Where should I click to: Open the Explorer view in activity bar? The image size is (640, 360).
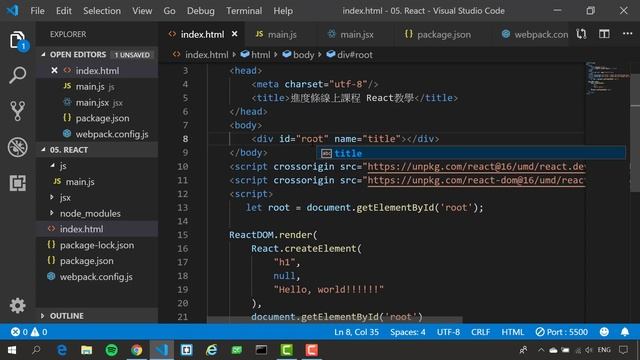tap(18, 40)
